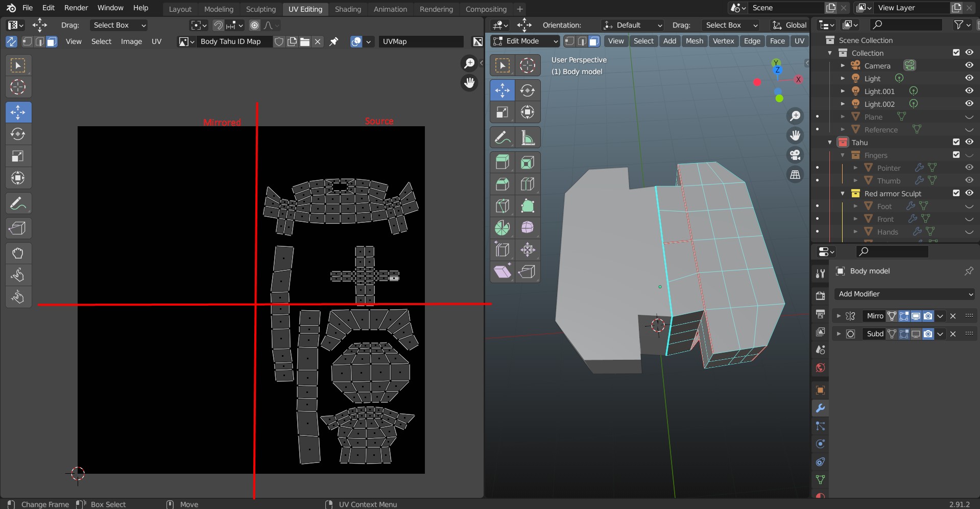Select the Grab sculpt tool in UV editor
The image size is (980, 509).
click(18, 253)
